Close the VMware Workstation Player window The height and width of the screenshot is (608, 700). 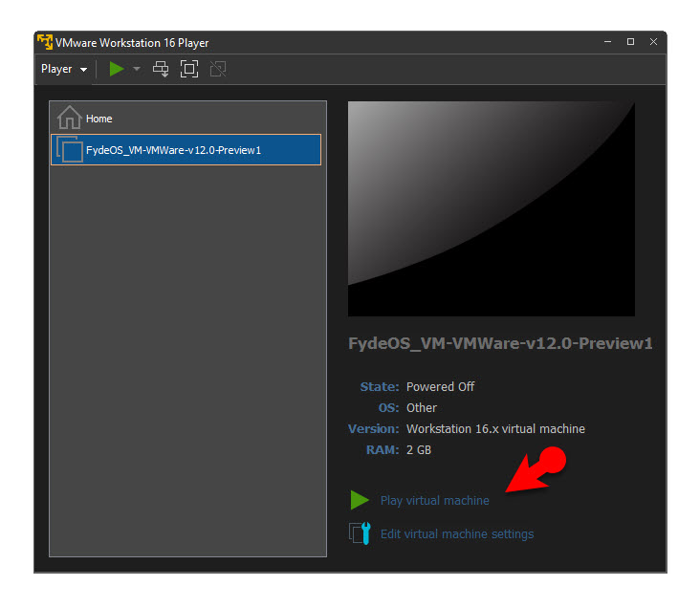tap(653, 42)
